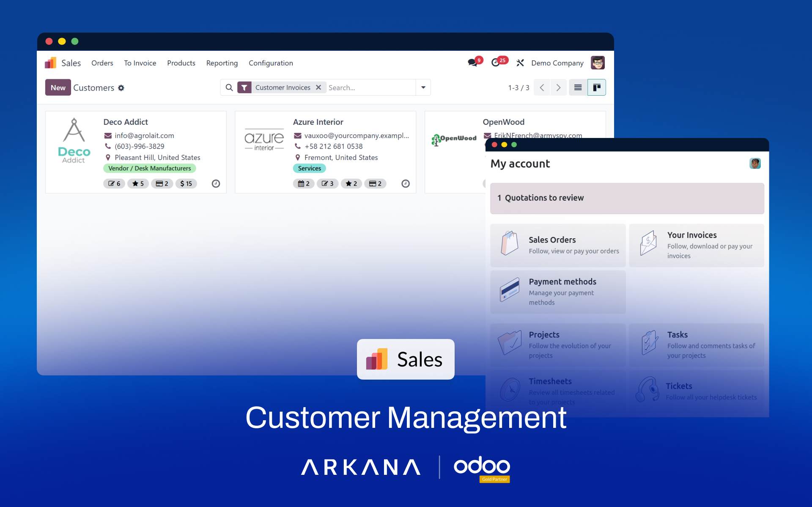The width and height of the screenshot is (812, 507).
Task: Click Vendor / Desk Manufacturers tag
Action: coord(150,168)
